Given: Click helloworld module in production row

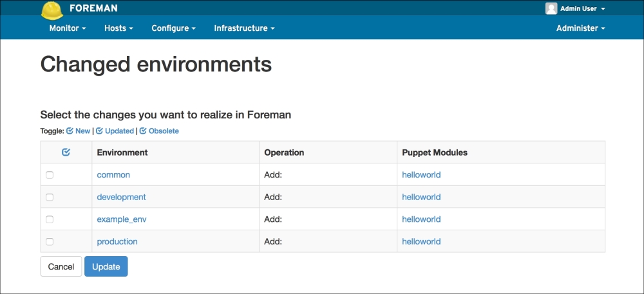Looking at the screenshot, I should tap(421, 242).
